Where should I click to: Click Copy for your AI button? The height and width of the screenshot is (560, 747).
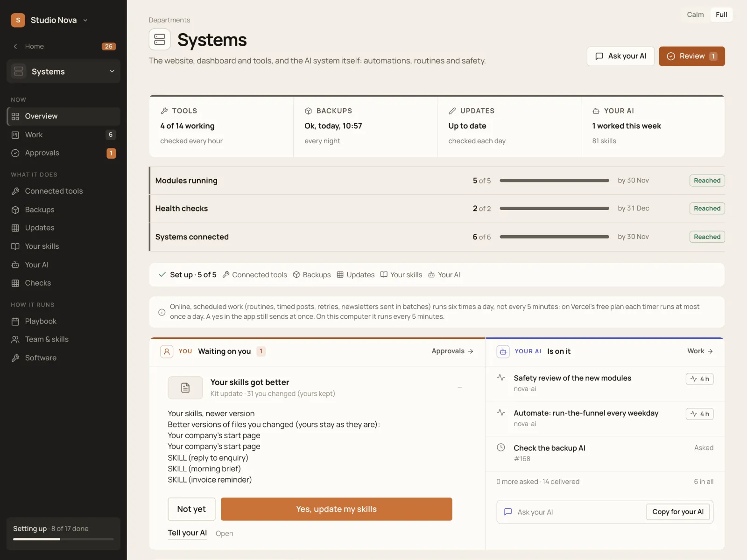pos(678,512)
